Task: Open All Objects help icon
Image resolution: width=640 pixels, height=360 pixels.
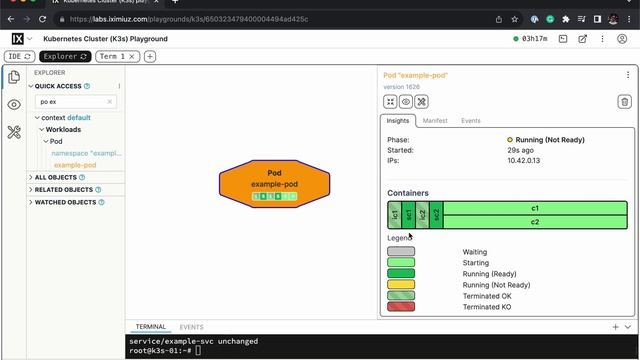Action: 82,177
